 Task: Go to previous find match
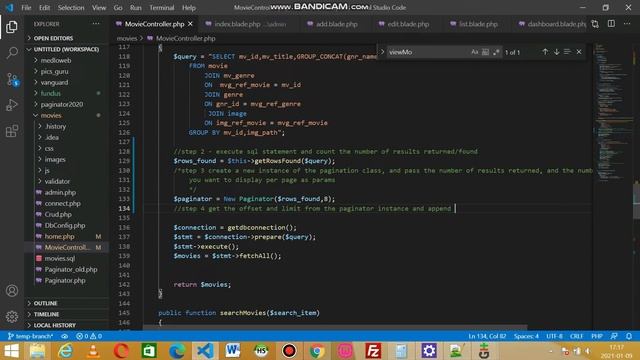click(545, 52)
